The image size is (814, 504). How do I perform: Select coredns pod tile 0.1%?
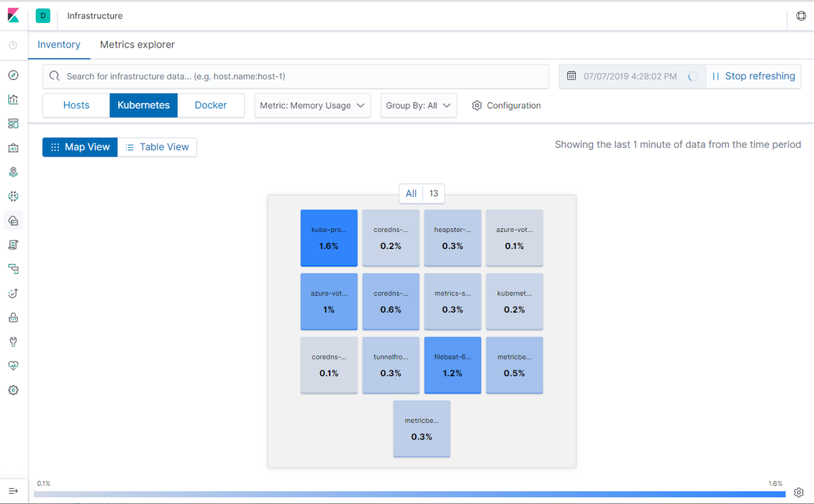[329, 365]
